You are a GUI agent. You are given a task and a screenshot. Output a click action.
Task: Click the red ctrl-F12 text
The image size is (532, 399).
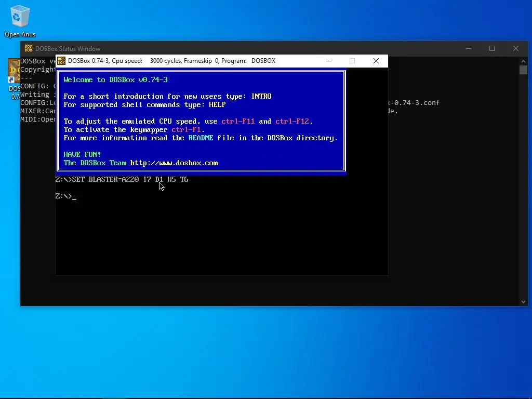[292, 121]
